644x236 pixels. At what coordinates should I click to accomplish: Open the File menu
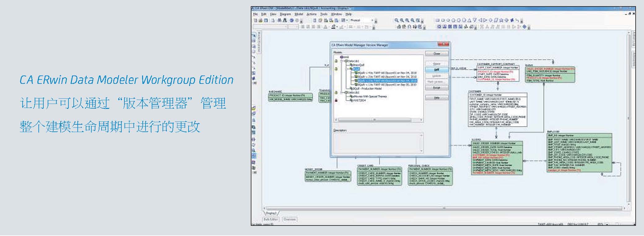coord(255,14)
